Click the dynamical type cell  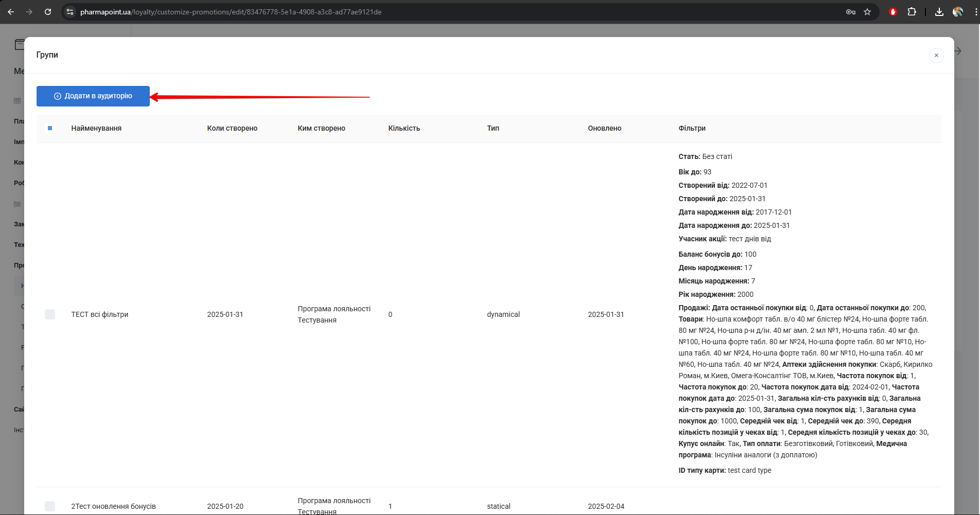(503, 314)
